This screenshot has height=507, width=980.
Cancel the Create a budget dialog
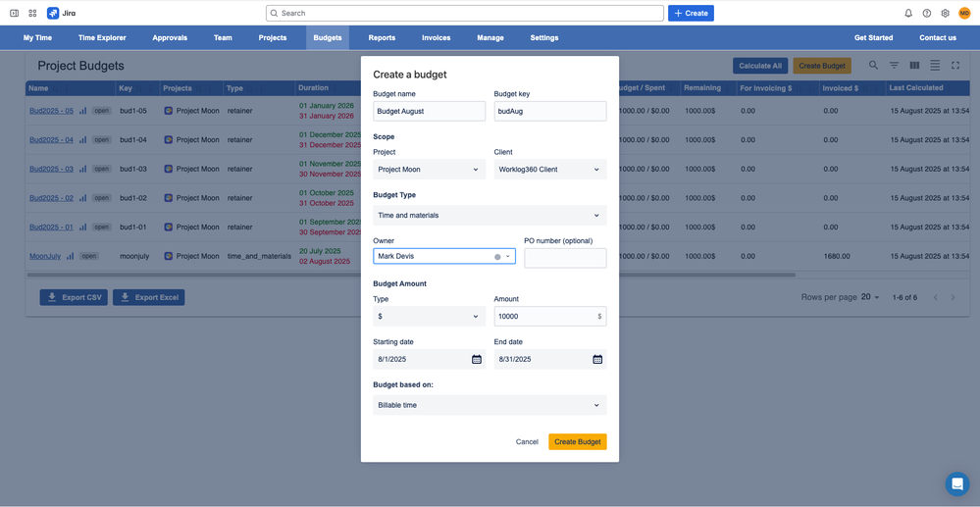(x=527, y=441)
